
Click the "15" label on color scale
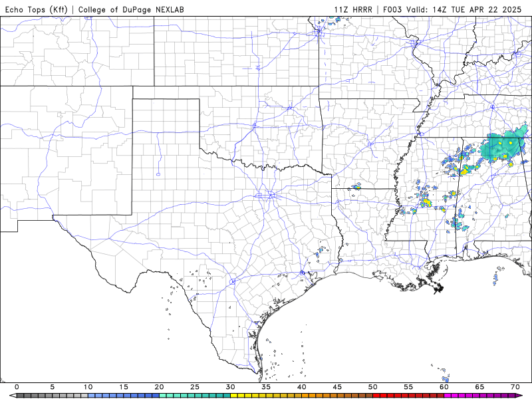124,387
